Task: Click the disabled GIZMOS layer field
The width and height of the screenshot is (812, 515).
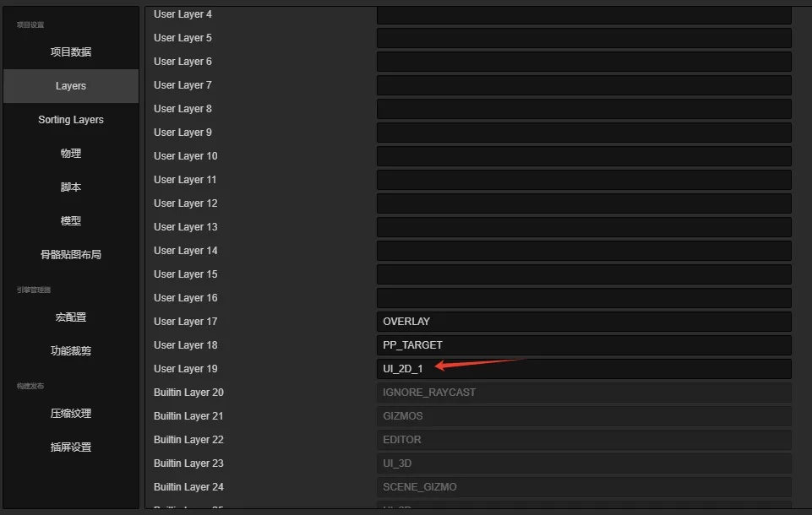Action: 584,416
